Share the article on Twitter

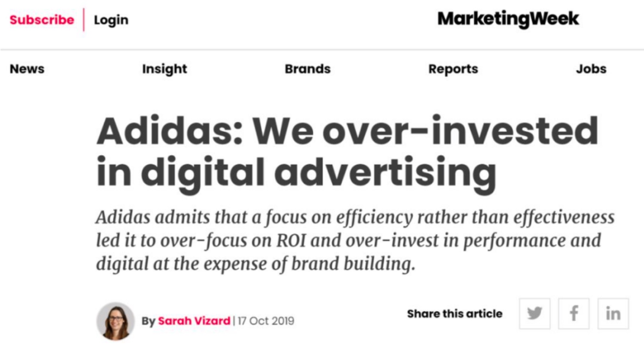[535, 314]
